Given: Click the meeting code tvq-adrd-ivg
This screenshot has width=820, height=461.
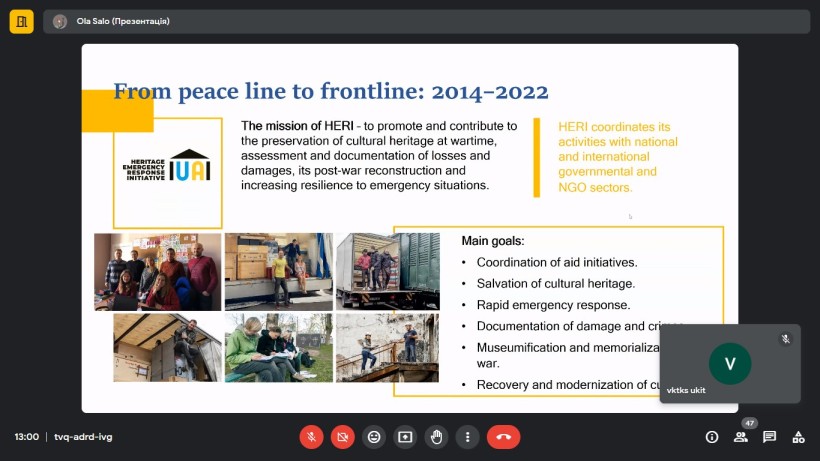Looking at the screenshot, I should (x=83, y=437).
